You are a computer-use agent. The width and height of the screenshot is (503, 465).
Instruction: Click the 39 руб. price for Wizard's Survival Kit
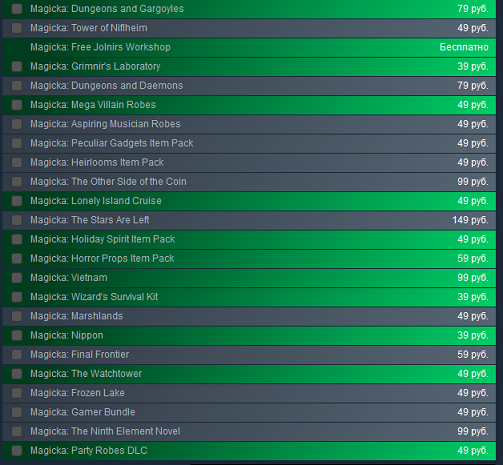coord(473,297)
